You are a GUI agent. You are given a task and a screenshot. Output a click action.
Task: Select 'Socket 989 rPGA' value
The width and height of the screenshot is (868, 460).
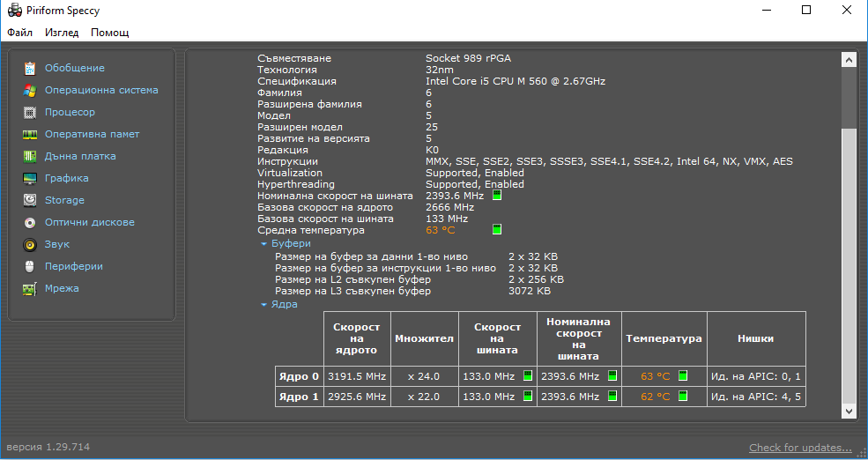coord(468,58)
